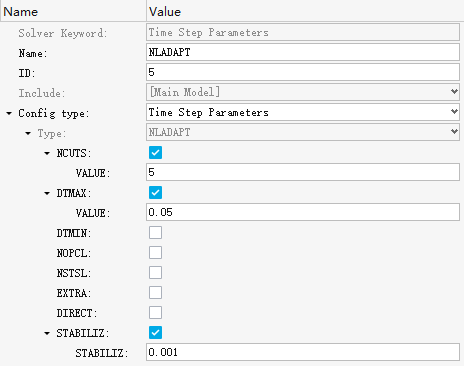
Task: Click the Name column header
Action: tap(73, 11)
